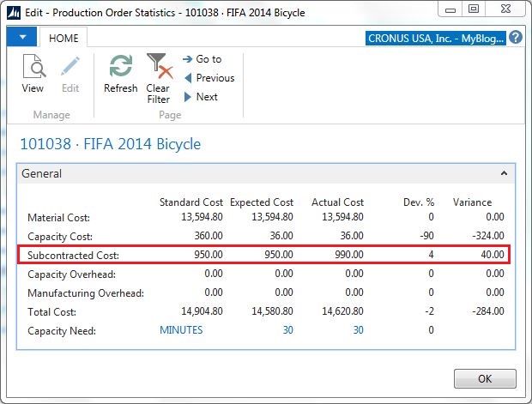This screenshot has height=404, width=532.
Task: Go to the Next record
Action: point(201,97)
